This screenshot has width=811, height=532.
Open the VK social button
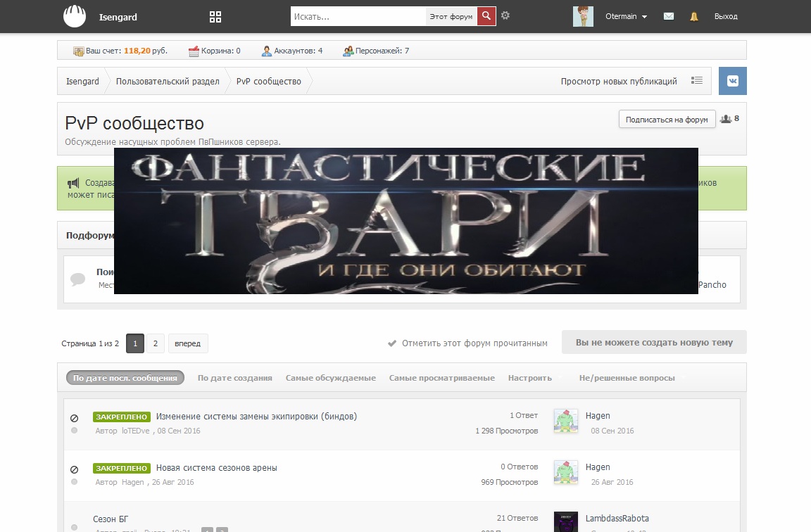click(x=732, y=81)
